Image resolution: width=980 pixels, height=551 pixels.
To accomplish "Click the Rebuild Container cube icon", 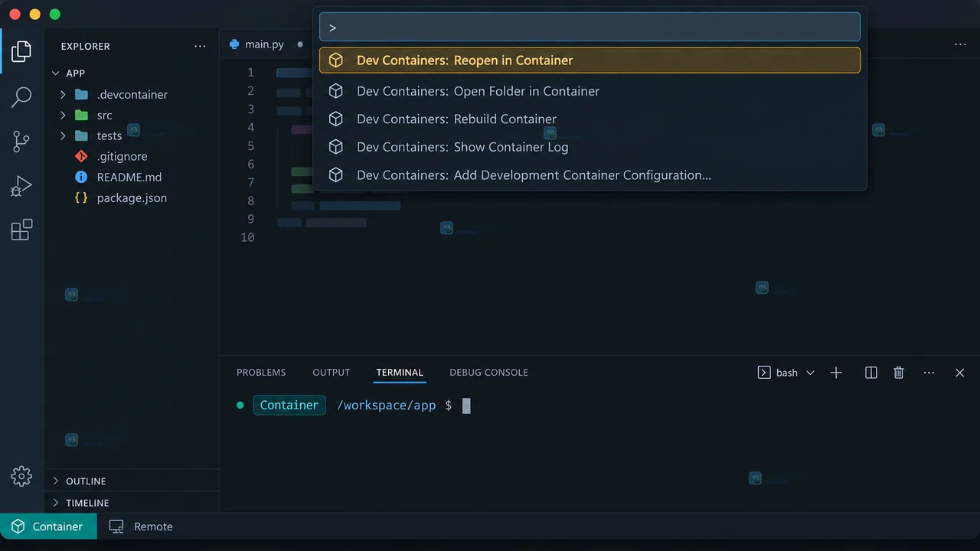I will click(x=335, y=119).
